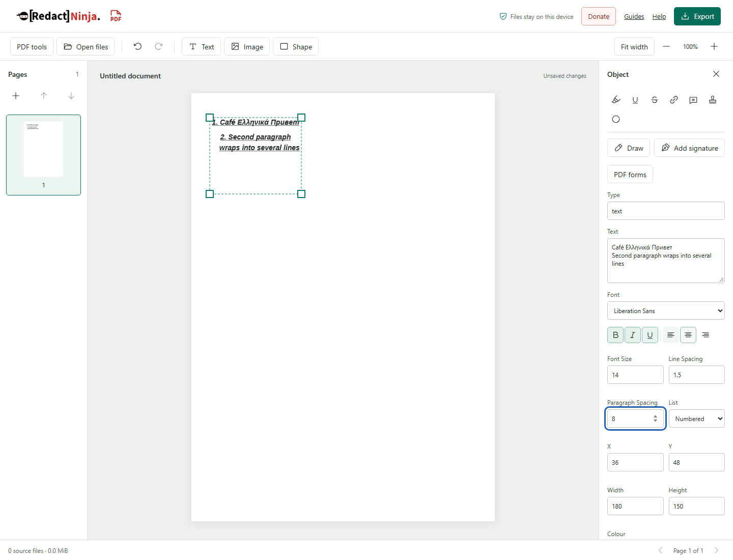Toggle italic formatting
The width and height of the screenshot is (733, 560).
[633, 335]
